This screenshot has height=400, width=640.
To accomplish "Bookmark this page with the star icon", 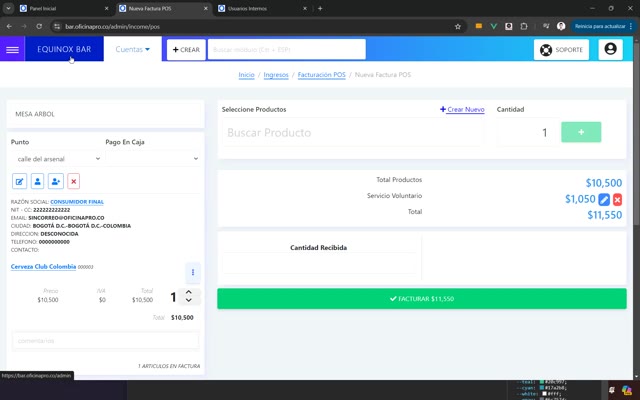I will 458,27.
